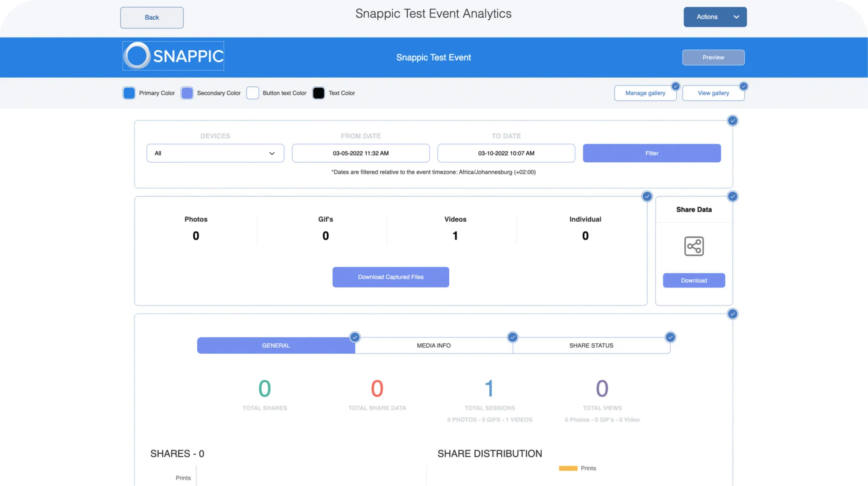Click the Preview button
Screen dimensions: 868x486
click(x=713, y=57)
